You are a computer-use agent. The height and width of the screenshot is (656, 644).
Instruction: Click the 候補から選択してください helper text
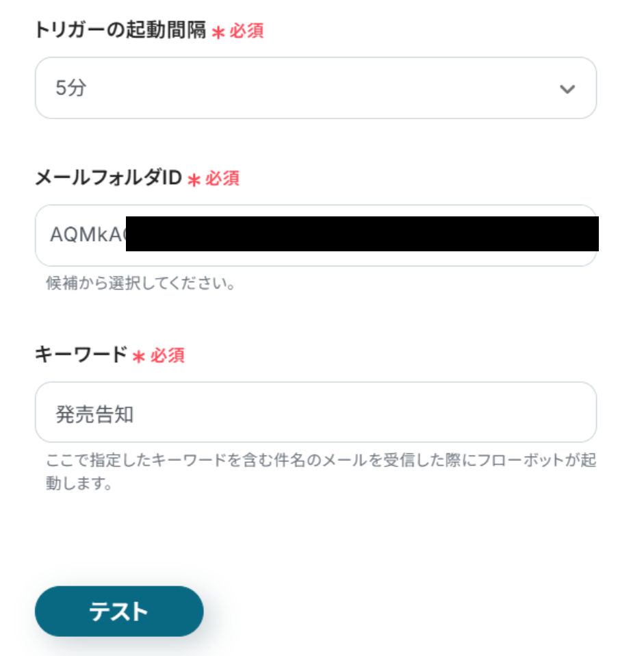[x=140, y=283]
